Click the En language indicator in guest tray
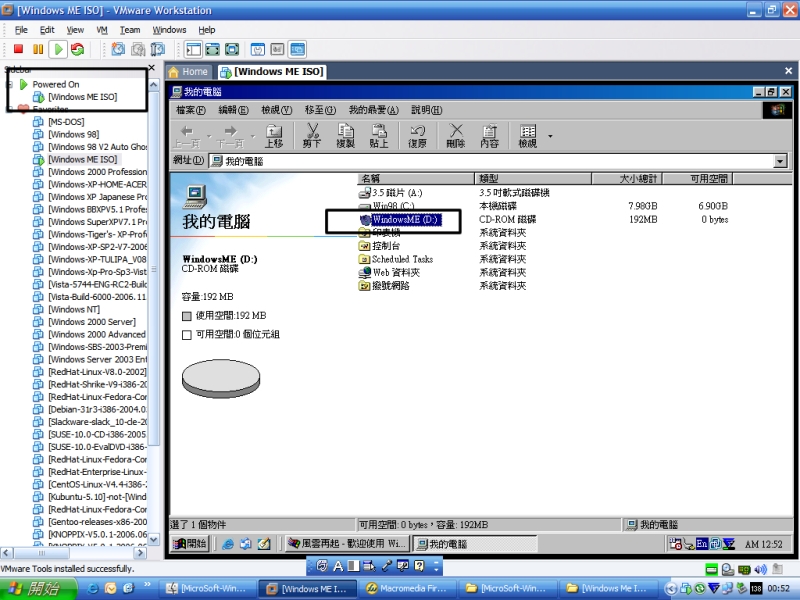 pos(702,544)
